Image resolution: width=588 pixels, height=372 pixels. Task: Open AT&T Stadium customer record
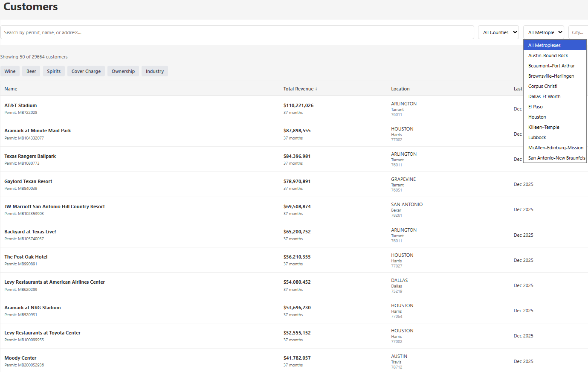[x=20, y=105]
